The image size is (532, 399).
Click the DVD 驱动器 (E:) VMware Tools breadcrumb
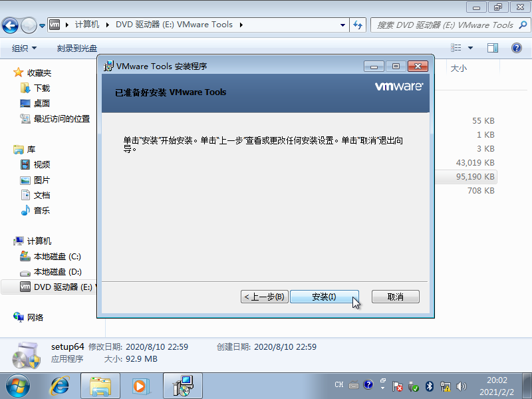174,25
